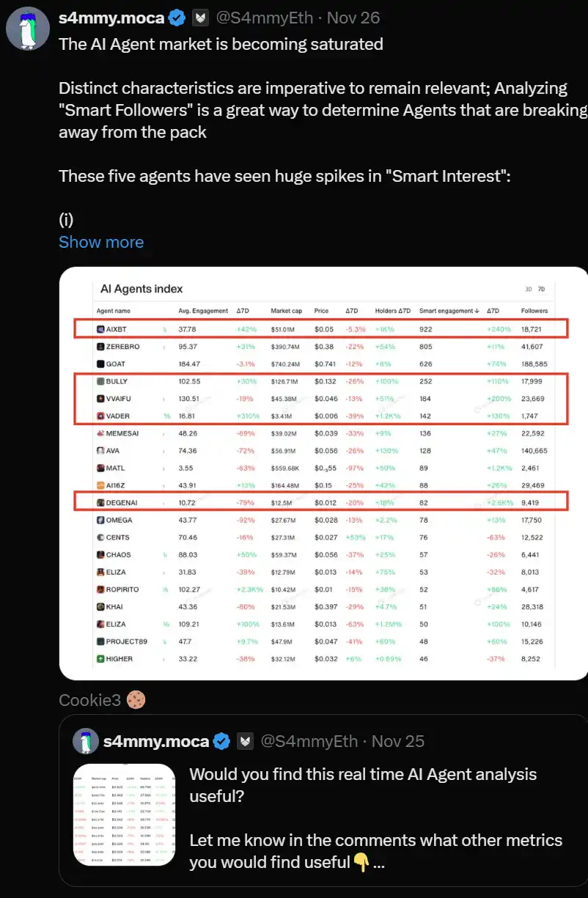Click the AIXBT agent icon in table
The height and width of the screenshot is (898, 588).
pos(101,329)
